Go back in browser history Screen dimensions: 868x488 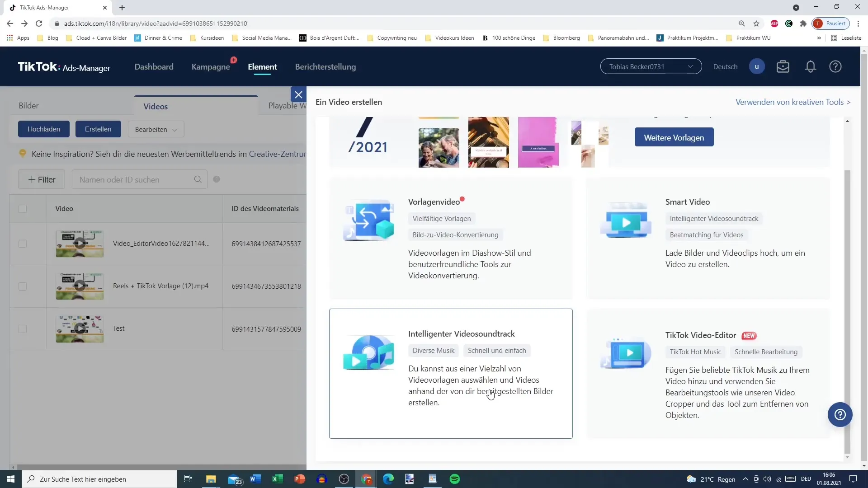[x=10, y=23]
